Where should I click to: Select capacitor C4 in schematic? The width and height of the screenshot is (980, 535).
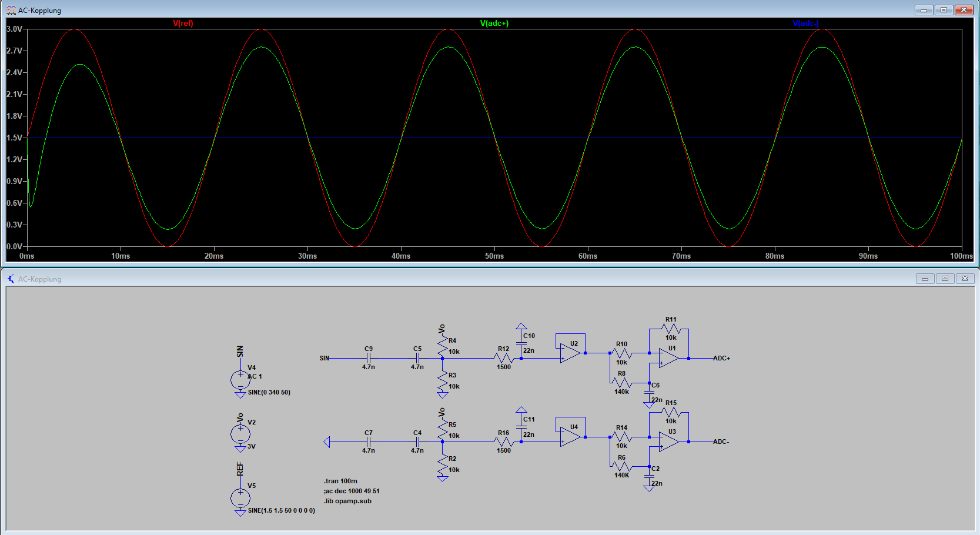click(x=417, y=442)
